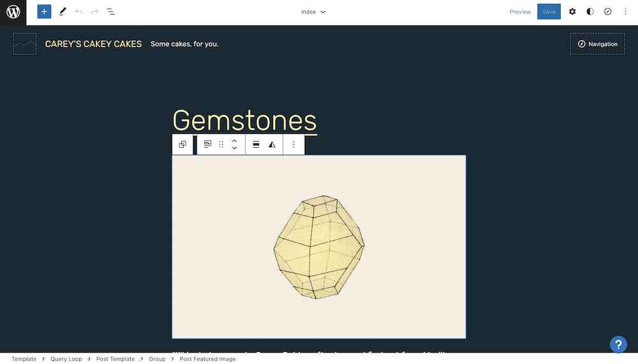This screenshot has width=638, height=364.
Task: Toggle the compass Navigation panel in top bar
Action: 608,11
